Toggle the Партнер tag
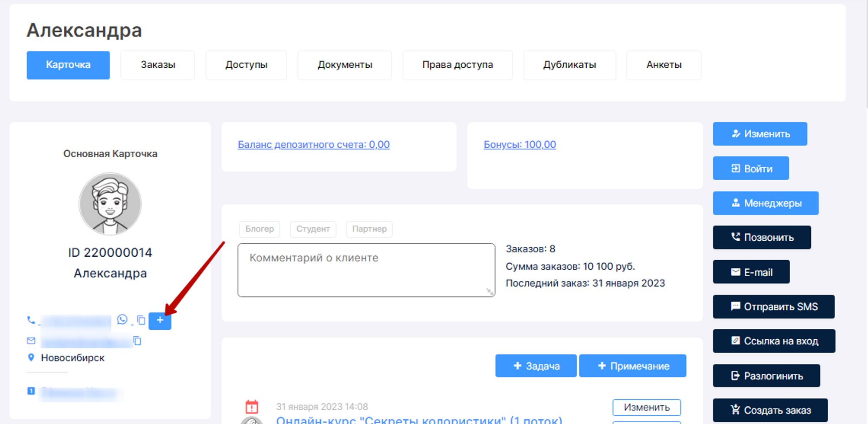Image resolution: width=868 pixels, height=424 pixels. pos(369,229)
